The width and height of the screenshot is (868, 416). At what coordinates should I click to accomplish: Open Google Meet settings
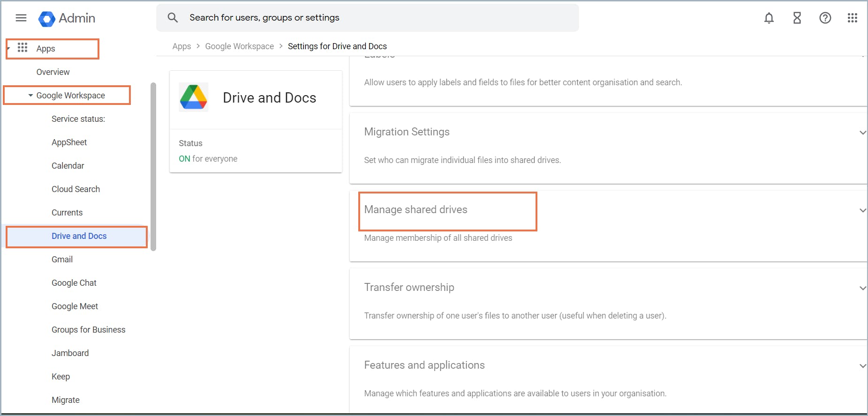(75, 306)
